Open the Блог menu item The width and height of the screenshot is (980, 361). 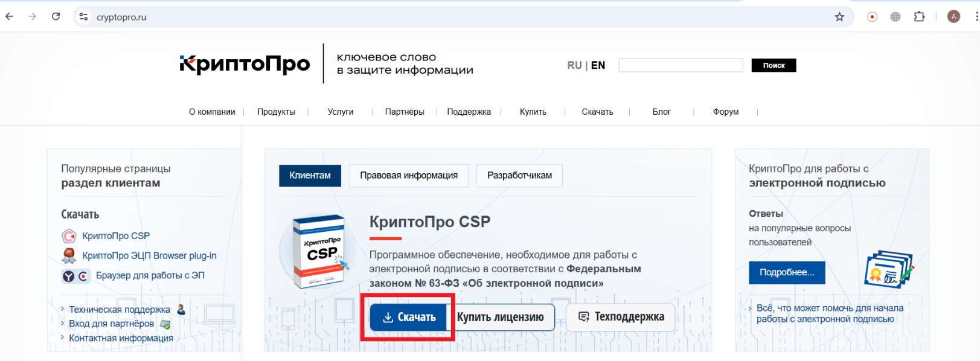coord(662,112)
